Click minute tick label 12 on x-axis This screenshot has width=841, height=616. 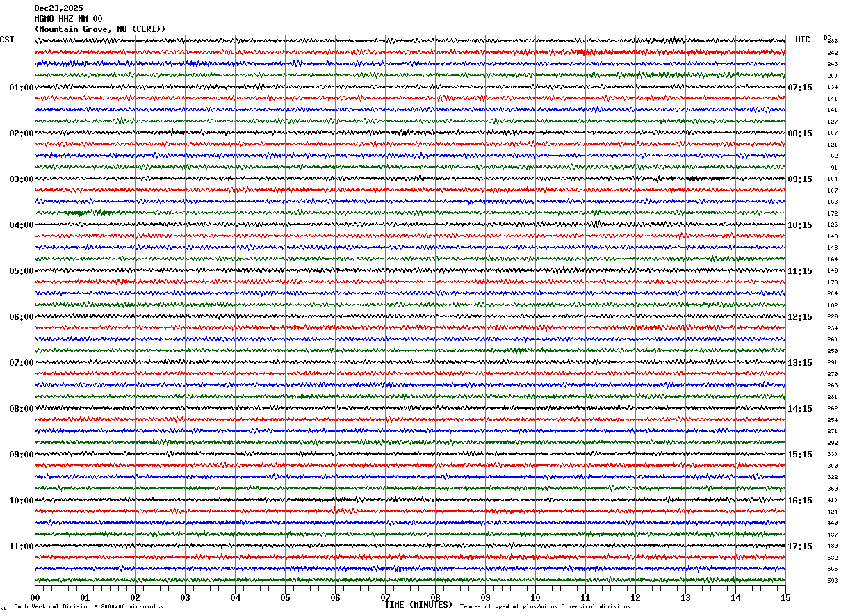click(x=635, y=597)
